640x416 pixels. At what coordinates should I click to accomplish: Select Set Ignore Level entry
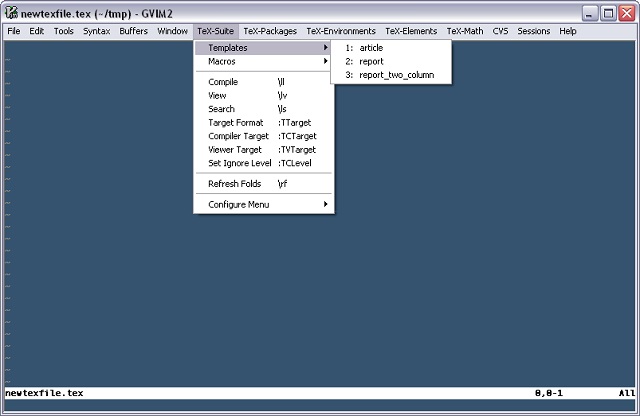[x=264, y=163]
